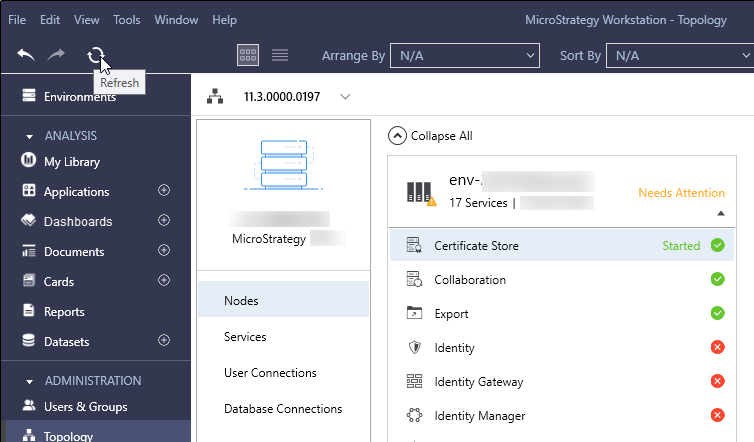
Task: Open Users & Groups in sidebar
Action: [x=85, y=407]
